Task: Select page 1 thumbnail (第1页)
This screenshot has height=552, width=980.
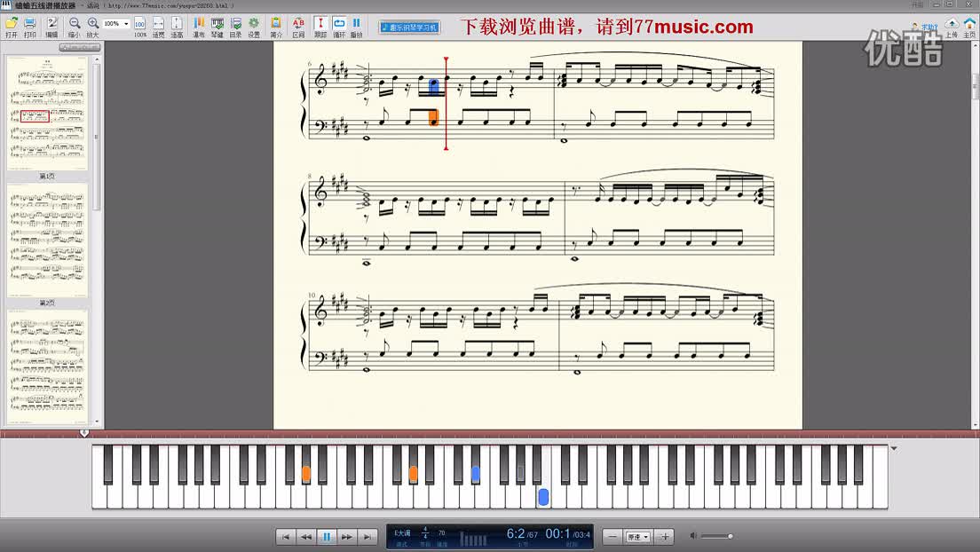Action: click(x=48, y=113)
